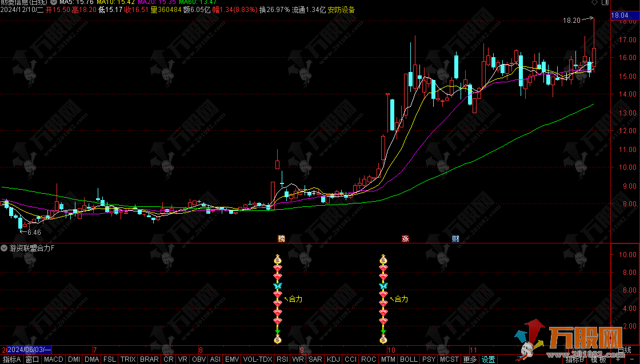
Task: Select the BOLL indicator
Action: point(409,359)
